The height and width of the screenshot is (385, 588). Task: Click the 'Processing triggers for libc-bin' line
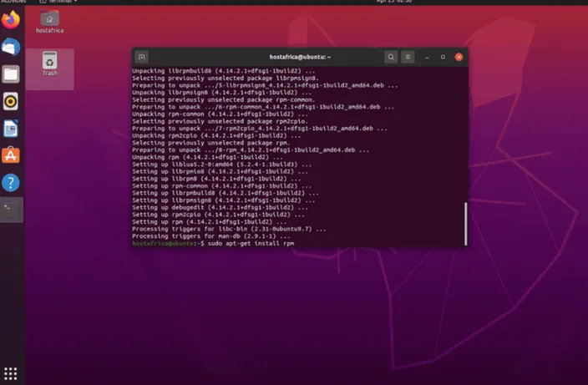(x=229, y=229)
